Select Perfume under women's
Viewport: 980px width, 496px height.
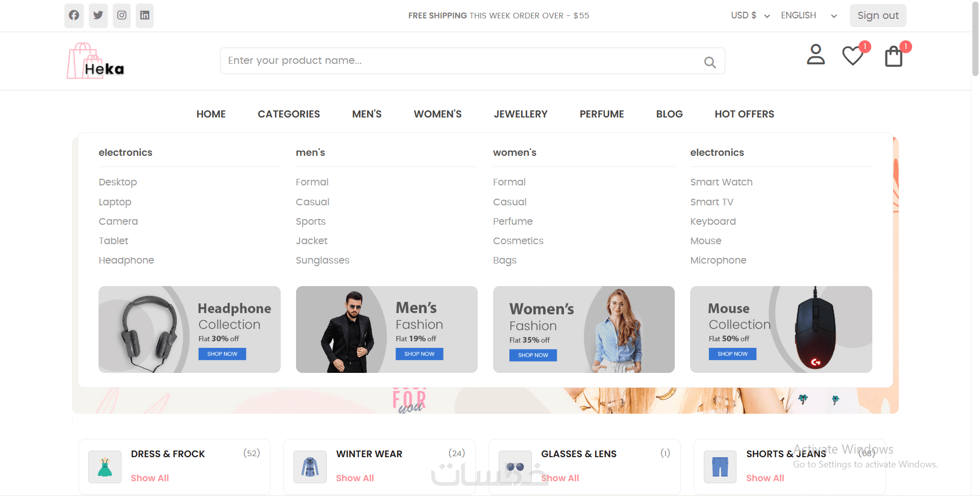(513, 221)
